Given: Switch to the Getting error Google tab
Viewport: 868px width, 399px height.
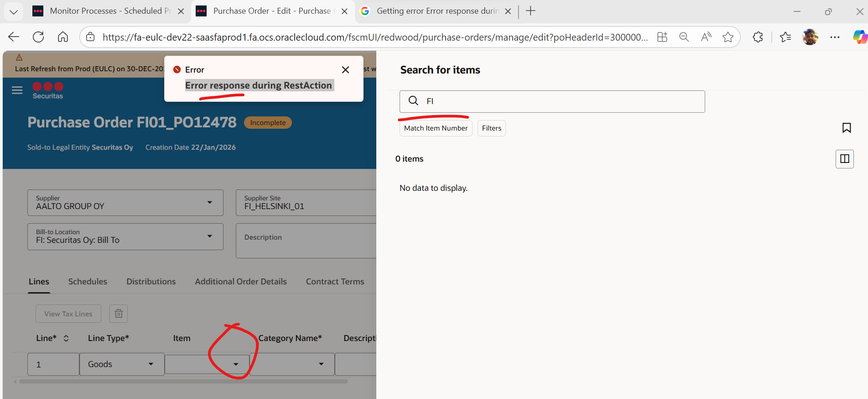Looking at the screenshot, I should pos(437,11).
